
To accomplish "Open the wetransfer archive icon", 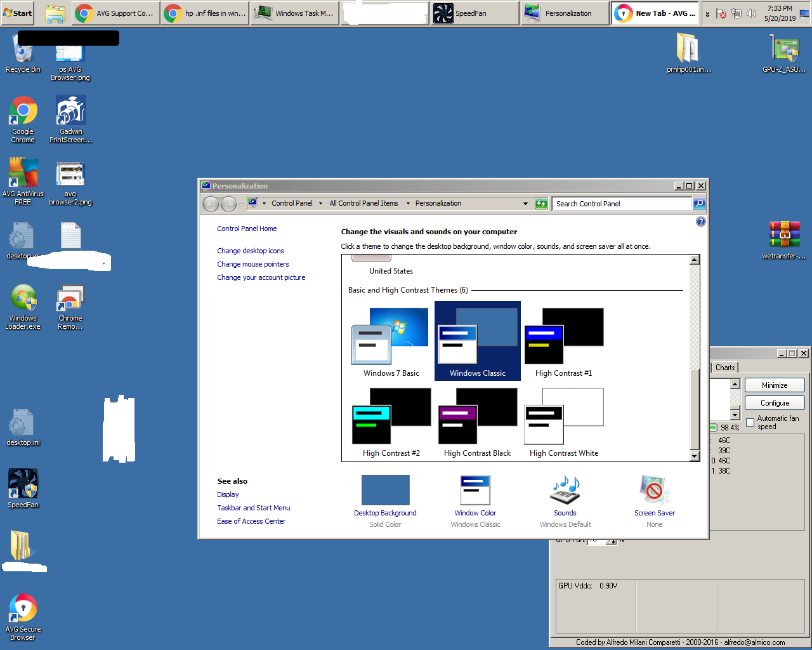I will tap(784, 240).
